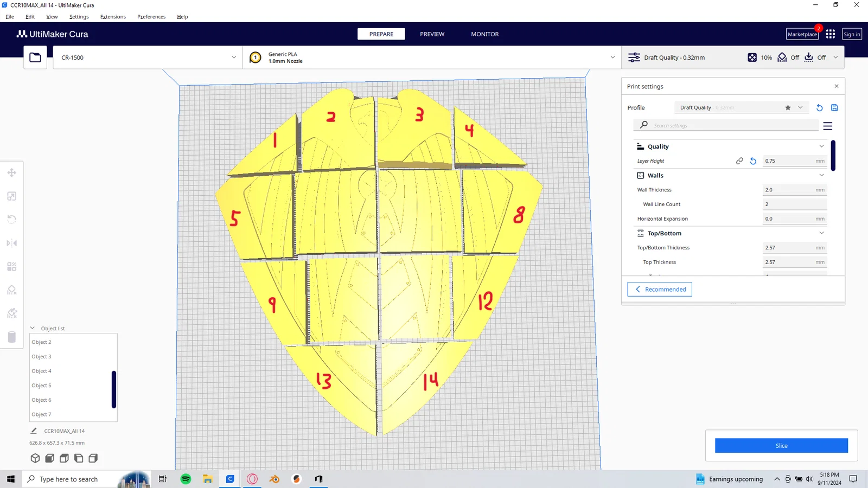
Task: Go back to Recommended settings
Action: pos(660,290)
